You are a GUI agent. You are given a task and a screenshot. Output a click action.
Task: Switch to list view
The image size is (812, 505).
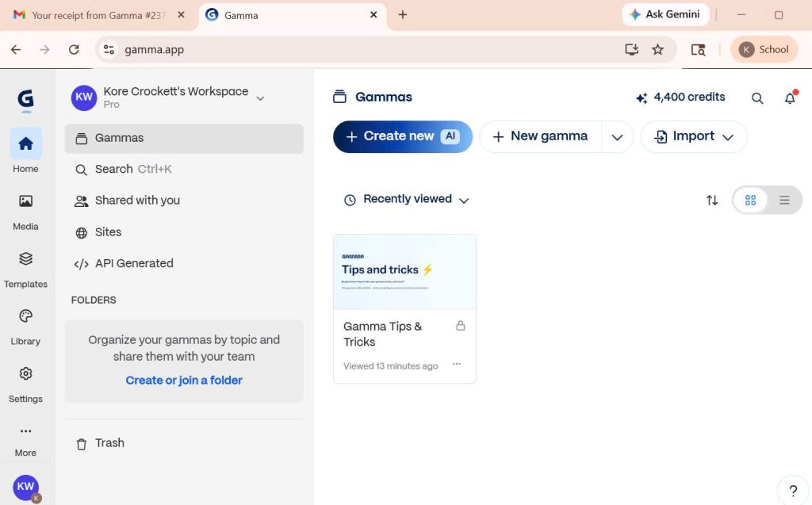coord(784,200)
